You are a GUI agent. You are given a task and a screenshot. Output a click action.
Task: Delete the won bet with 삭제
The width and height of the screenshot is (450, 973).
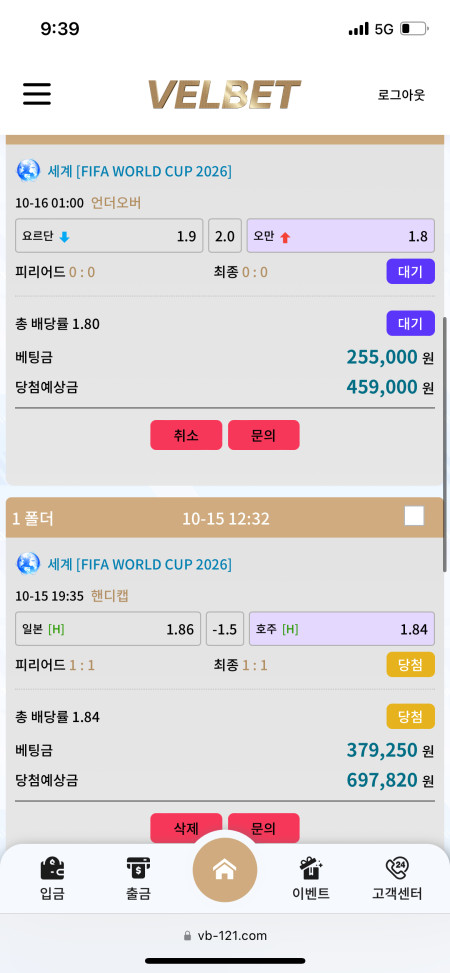click(186, 827)
